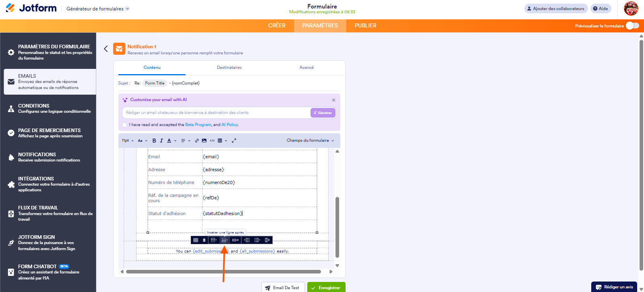Image resolution: width=644 pixels, height=292 pixels.
Task: Close the Customize your email with AI banner
Action: 333,100
